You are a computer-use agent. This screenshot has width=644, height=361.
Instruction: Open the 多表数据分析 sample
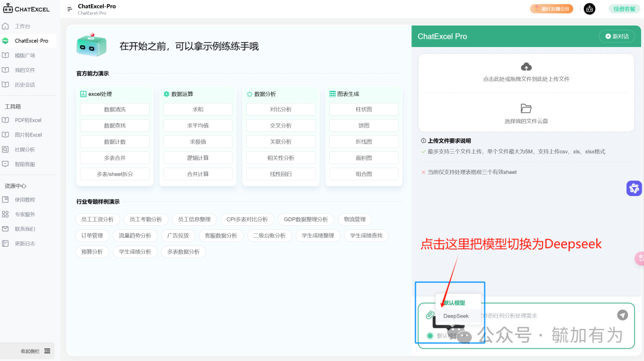(184, 252)
